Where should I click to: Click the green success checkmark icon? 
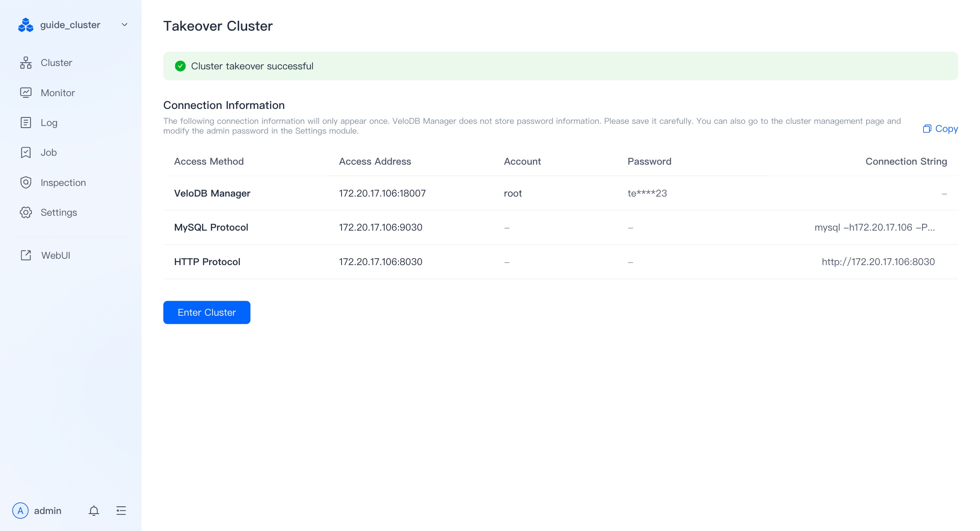(180, 66)
